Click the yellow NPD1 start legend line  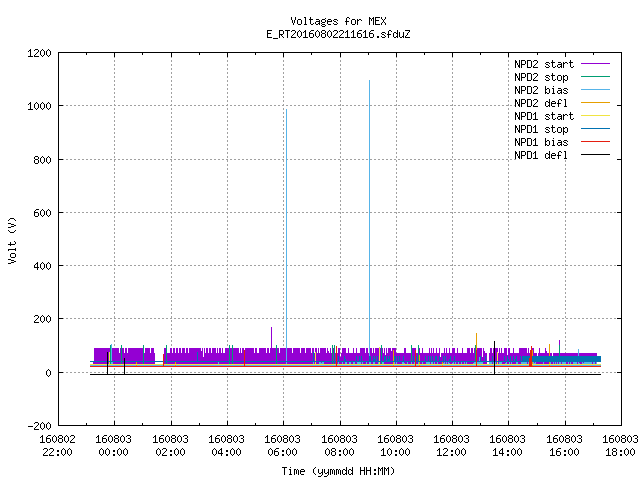point(595,116)
